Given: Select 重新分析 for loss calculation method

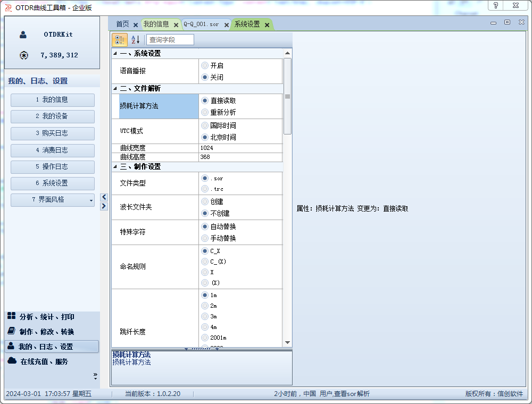Looking at the screenshot, I should click(x=205, y=112).
